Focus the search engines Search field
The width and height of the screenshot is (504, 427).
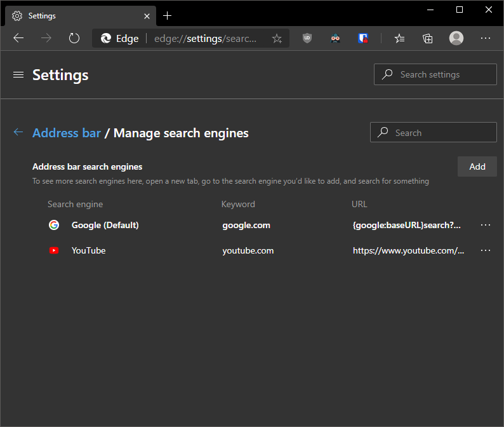click(x=434, y=132)
